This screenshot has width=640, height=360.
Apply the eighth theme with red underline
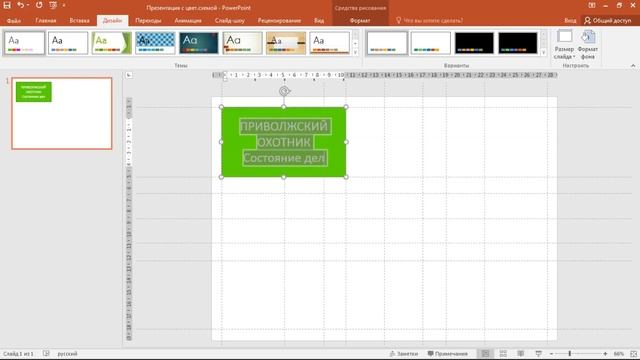click(x=329, y=43)
